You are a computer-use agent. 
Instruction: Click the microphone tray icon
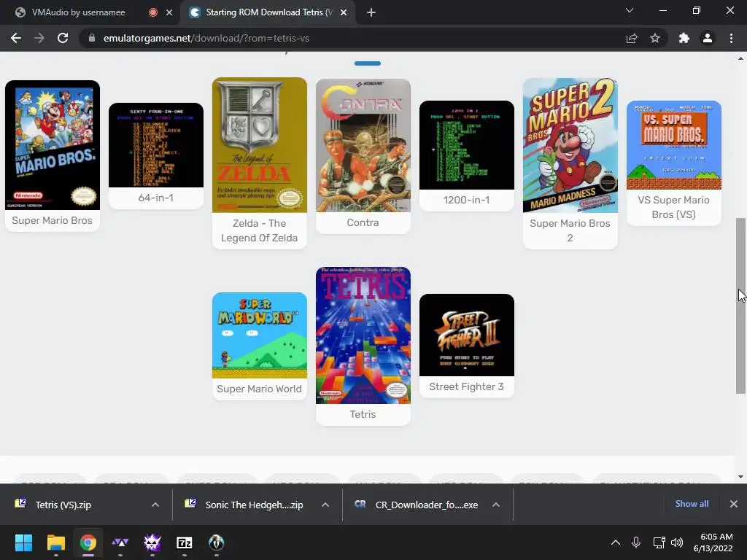tap(636, 542)
